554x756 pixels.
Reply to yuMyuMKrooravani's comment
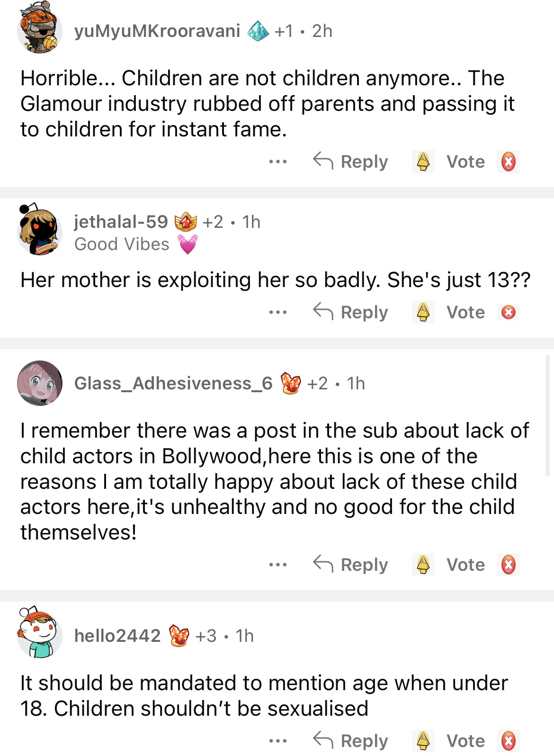click(351, 162)
